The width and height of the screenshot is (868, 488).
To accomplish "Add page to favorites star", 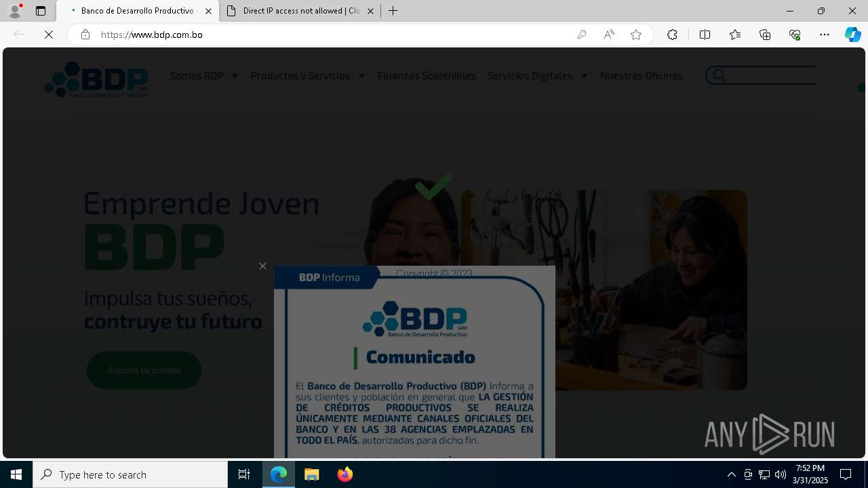I will 636,35.
